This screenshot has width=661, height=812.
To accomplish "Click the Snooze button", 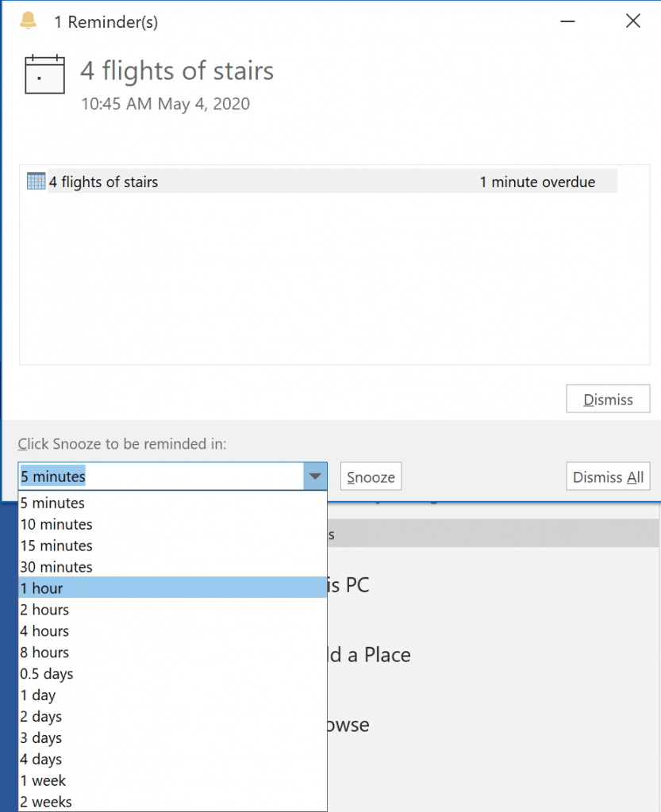I will pos(370,476).
